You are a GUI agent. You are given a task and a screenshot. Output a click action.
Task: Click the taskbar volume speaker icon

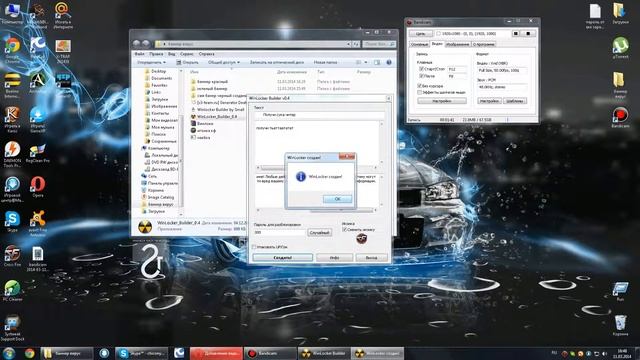click(604, 353)
